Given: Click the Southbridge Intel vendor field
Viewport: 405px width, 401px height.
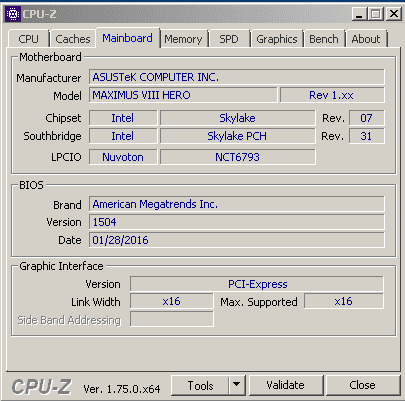Looking at the screenshot, I should tap(123, 136).
